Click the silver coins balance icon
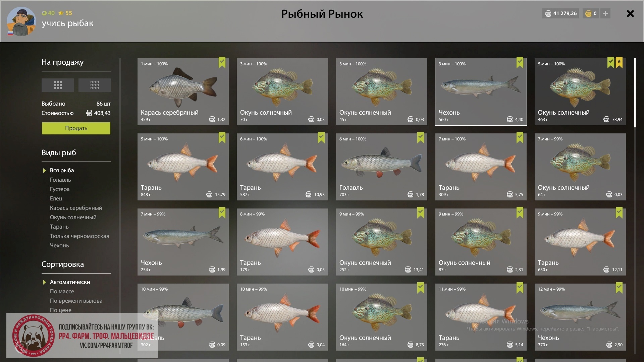 click(x=548, y=13)
